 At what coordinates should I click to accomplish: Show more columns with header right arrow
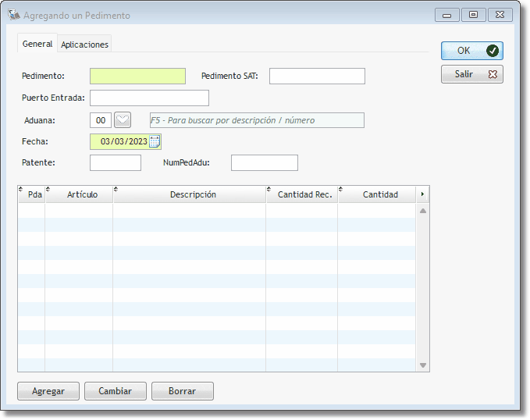point(422,194)
